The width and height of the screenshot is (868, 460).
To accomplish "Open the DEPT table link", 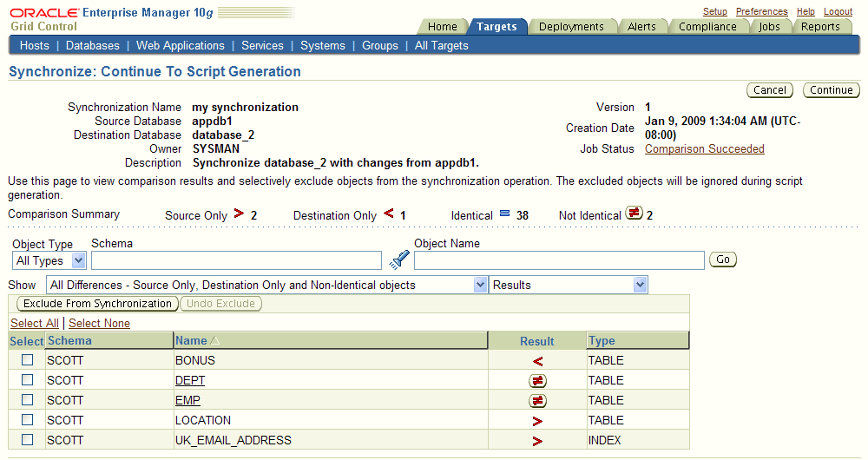I will click(190, 380).
